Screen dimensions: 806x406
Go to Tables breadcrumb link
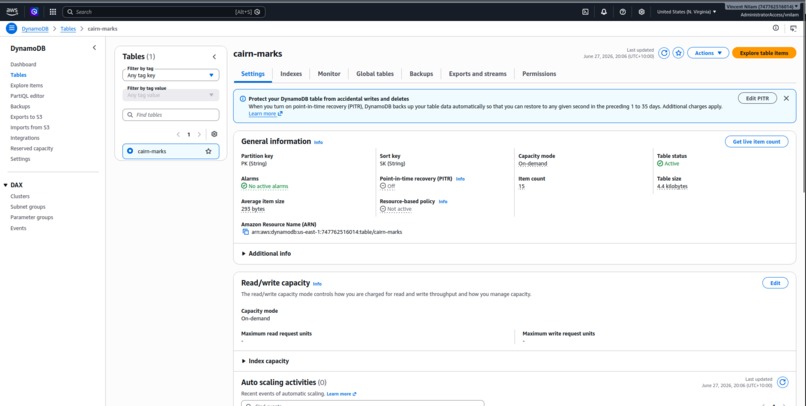tap(68, 29)
